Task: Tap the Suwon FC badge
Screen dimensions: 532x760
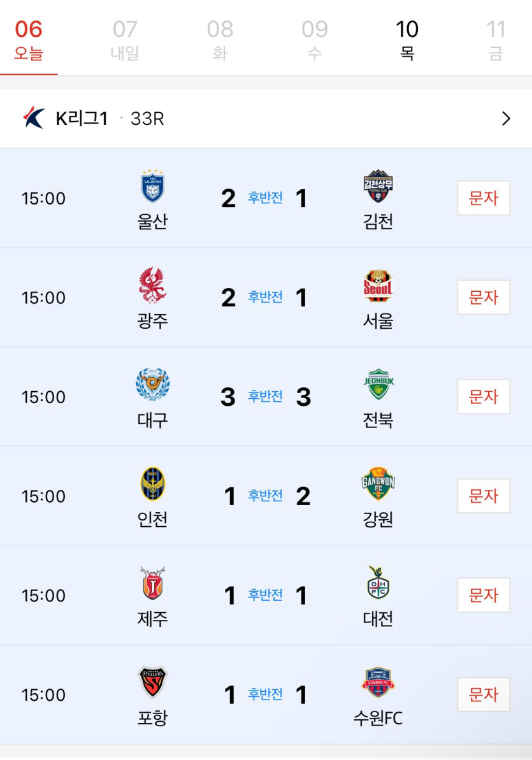Action: [x=378, y=682]
